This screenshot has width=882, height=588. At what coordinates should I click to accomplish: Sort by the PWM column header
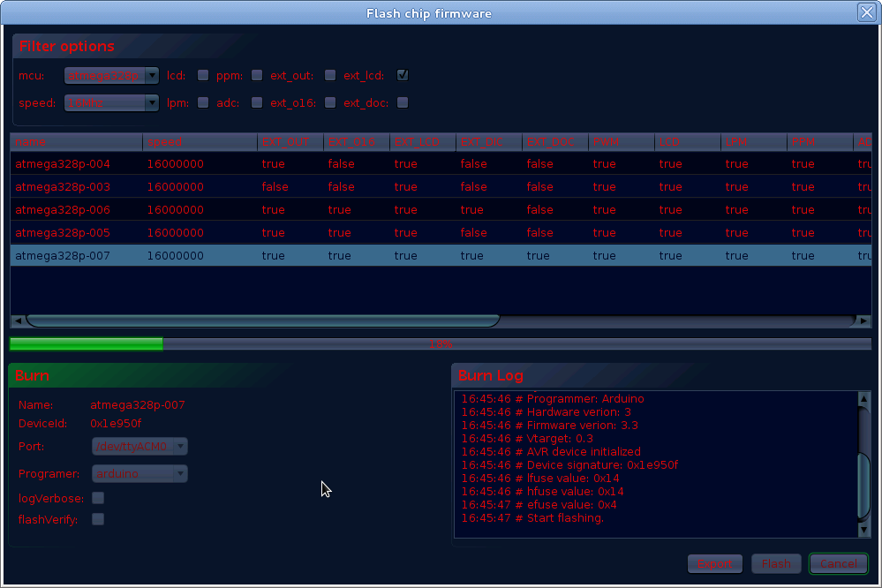pyautogui.click(x=622, y=142)
